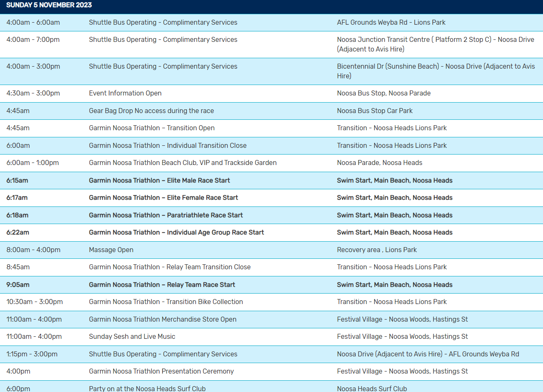Click 'Garmin Noosa Triathlon – Transition Open'
The image size is (543, 392).
[x=152, y=128]
